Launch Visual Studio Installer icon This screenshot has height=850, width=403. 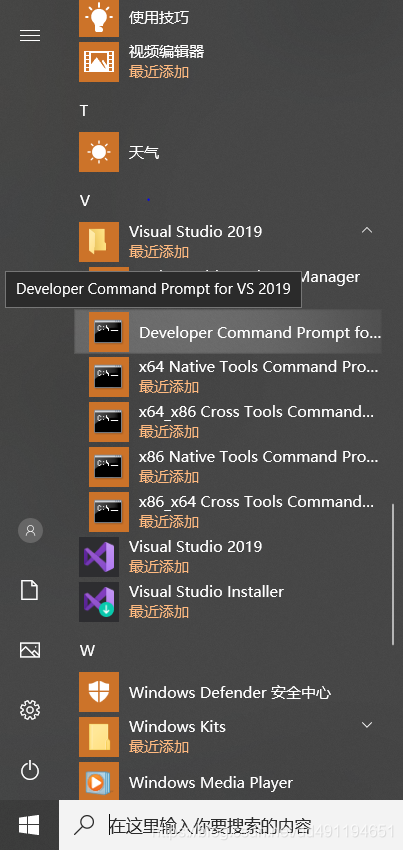pyautogui.click(x=99, y=602)
